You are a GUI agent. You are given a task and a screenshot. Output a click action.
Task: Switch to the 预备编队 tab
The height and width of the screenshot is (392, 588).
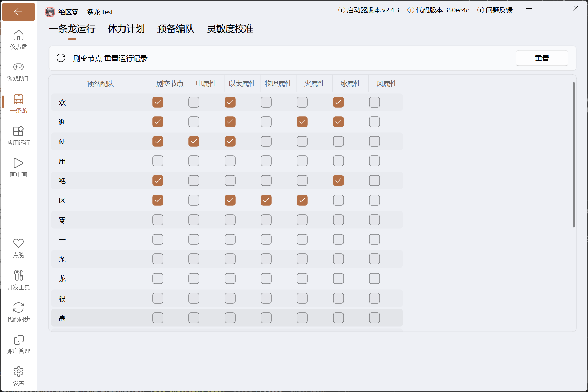point(176,29)
